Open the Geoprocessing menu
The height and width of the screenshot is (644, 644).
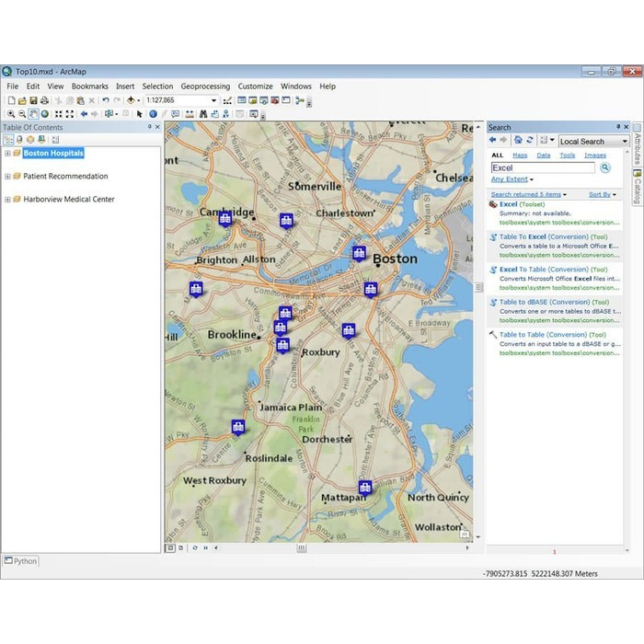[205, 86]
